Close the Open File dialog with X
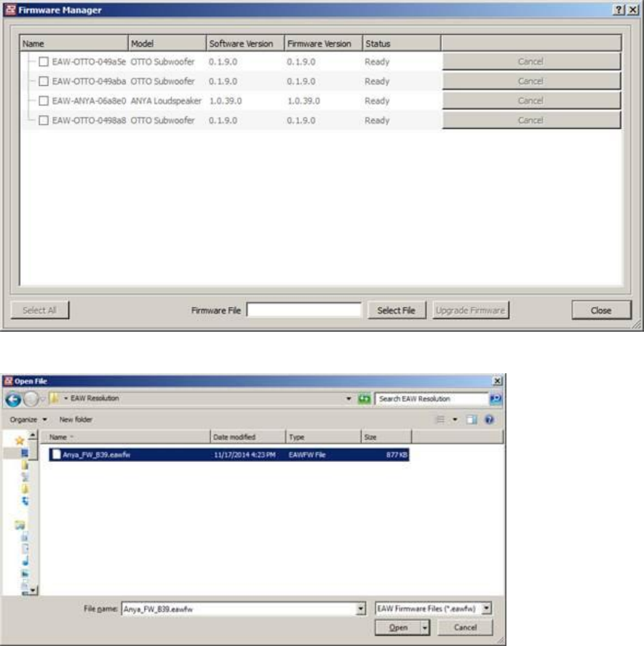Viewport: 644px width, 646px height. point(497,380)
